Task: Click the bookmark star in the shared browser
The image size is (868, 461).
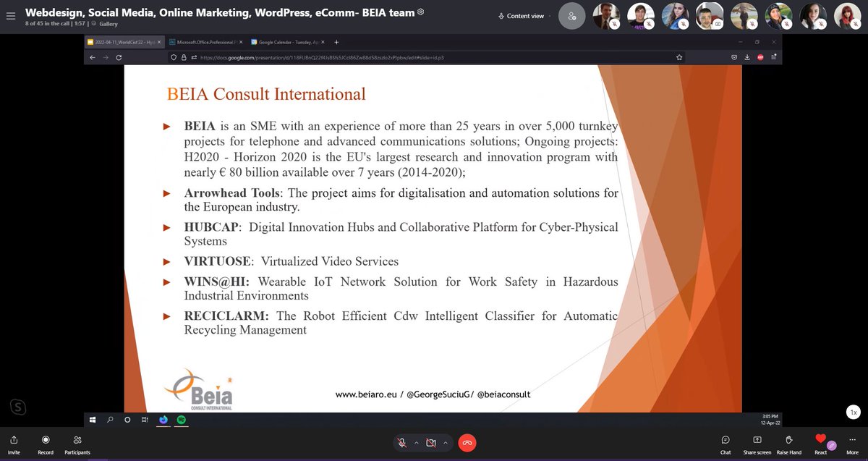Action: tap(679, 57)
